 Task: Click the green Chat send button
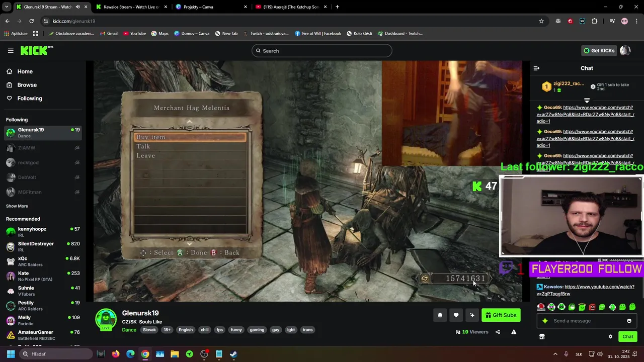[x=627, y=337]
